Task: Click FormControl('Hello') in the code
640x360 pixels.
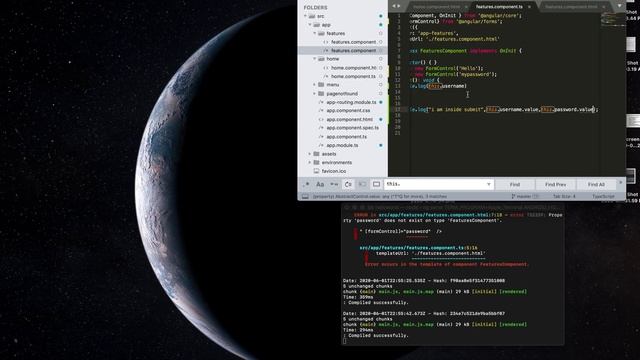Action: (x=454, y=69)
